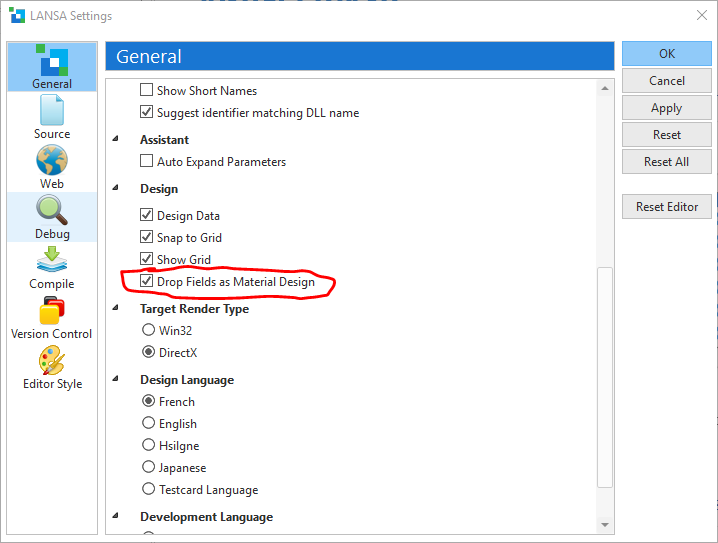The image size is (718, 543).
Task: Close the LANSA Settings dialog
Action: pyautogui.click(x=700, y=16)
